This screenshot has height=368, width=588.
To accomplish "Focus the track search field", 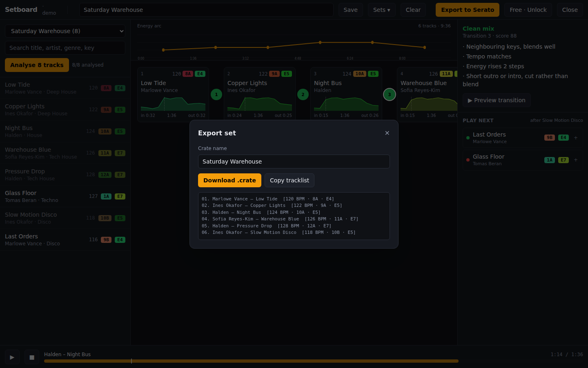I will point(65,48).
